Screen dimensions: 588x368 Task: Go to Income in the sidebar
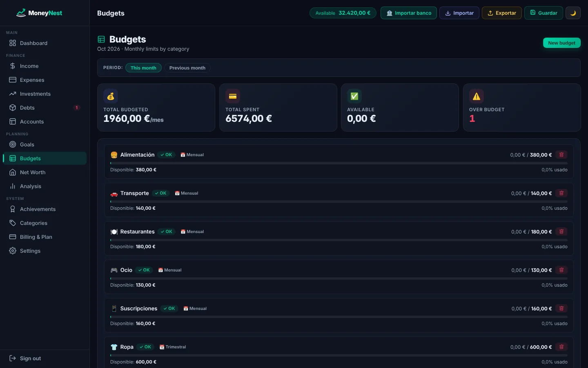(45, 66)
